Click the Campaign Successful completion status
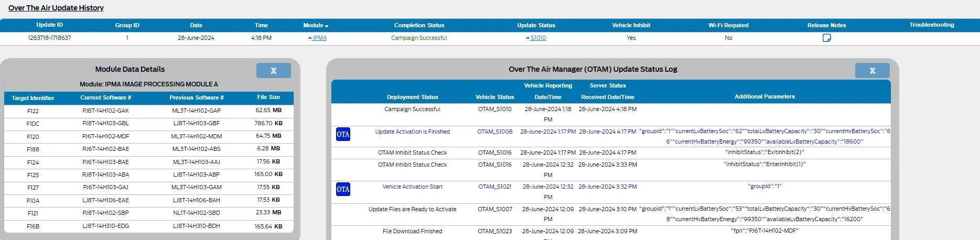The image size is (980, 240). click(x=419, y=38)
